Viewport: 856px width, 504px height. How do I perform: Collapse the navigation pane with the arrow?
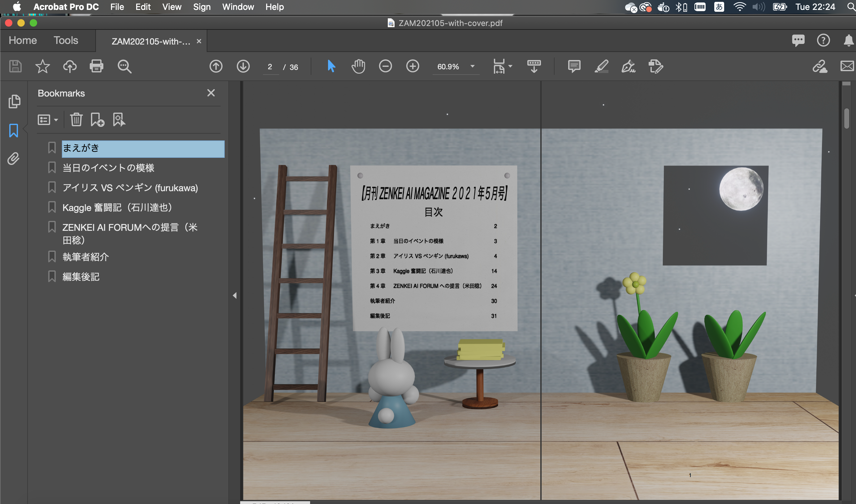(235, 295)
